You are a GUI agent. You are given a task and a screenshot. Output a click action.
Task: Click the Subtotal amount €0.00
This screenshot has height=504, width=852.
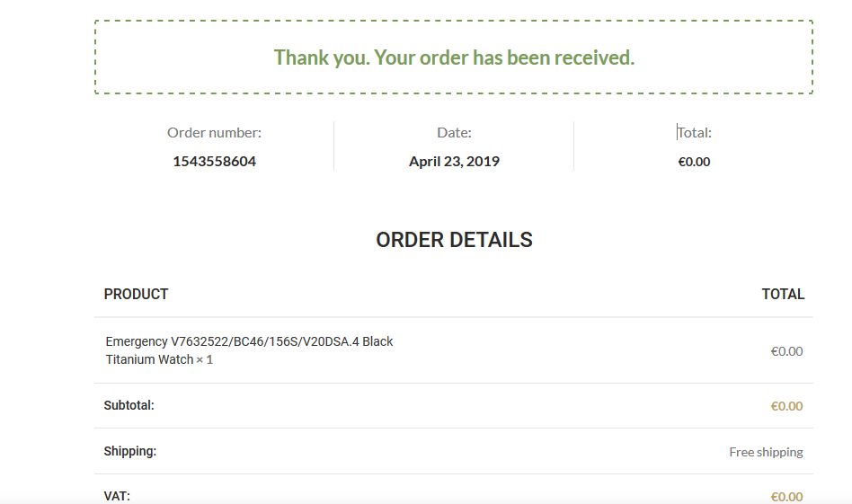786,406
